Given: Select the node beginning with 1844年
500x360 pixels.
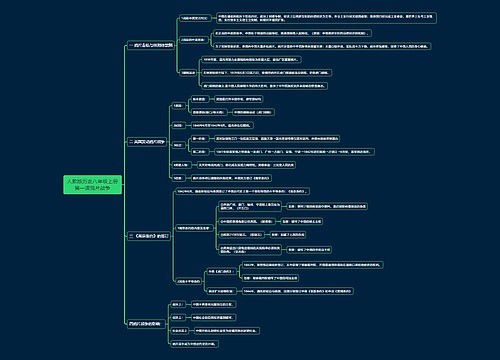Looking at the screenshot, I should coord(297,291).
